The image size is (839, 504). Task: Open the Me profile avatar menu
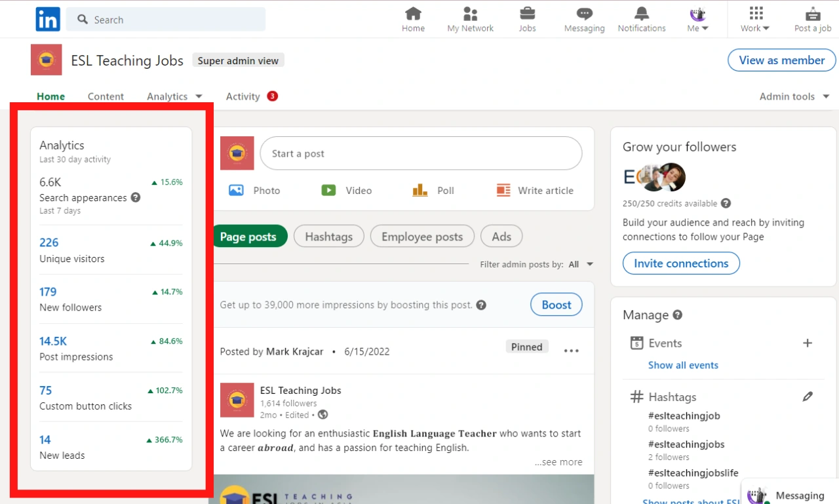pos(697,19)
